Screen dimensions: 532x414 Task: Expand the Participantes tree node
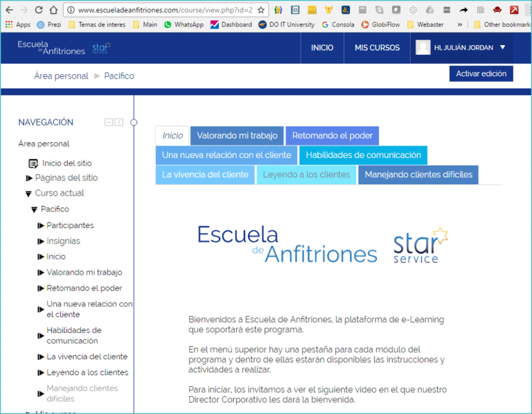click(x=41, y=225)
